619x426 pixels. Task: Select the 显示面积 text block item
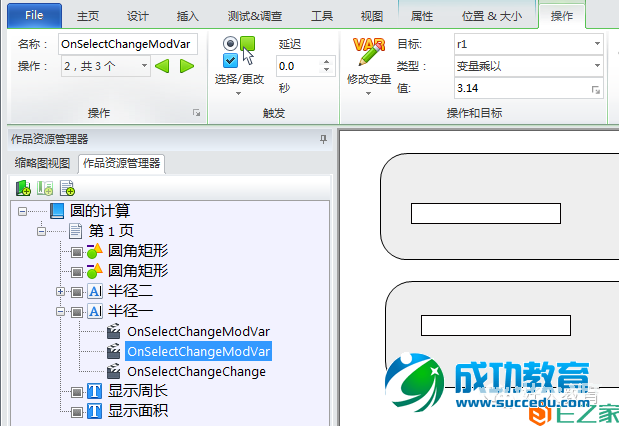click(x=138, y=411)
